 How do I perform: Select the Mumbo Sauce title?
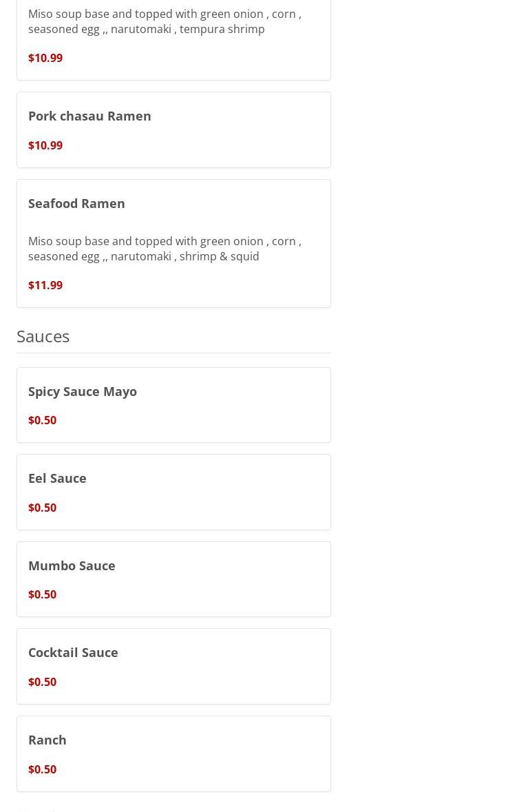click(x=72, y=565)
